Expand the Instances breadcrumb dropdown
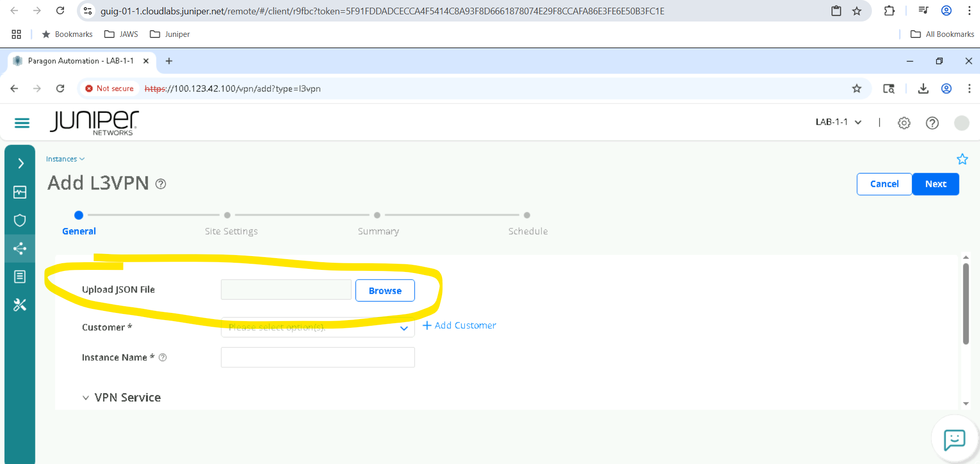Image resolution: width=980 pixels, height=464 pixels. tap(65, 159)
